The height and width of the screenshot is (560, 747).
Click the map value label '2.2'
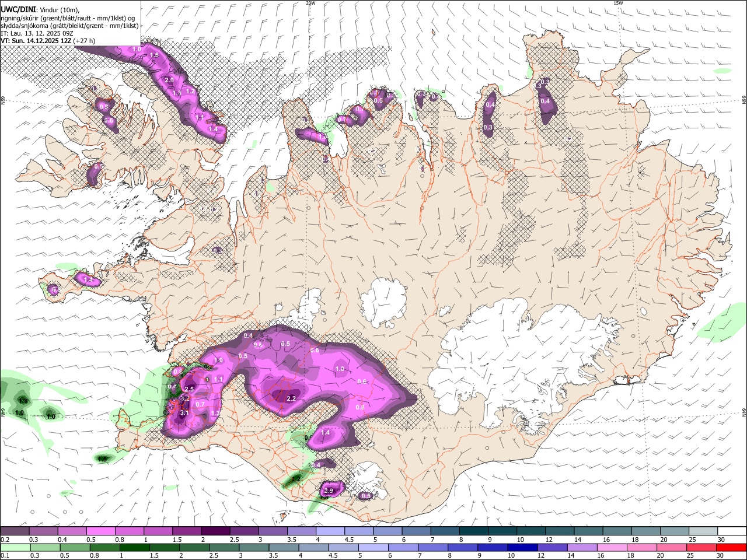pos(292,398)
